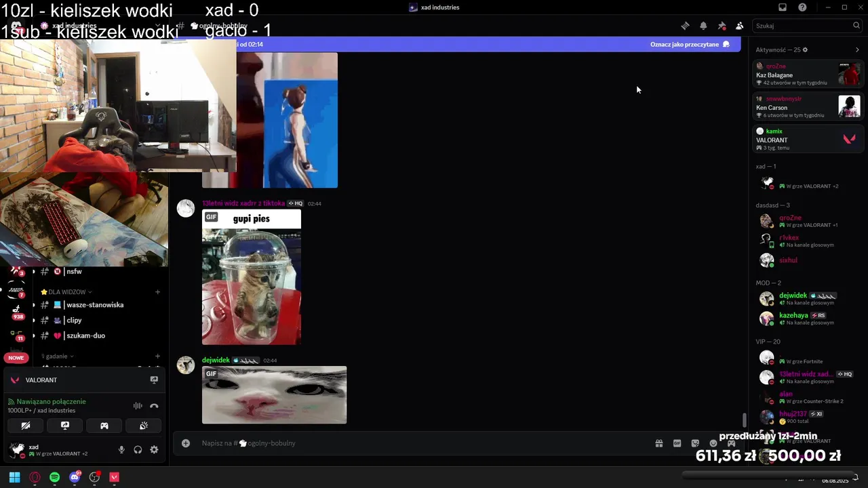Open the Threads icon in channel header

(685, 26)
